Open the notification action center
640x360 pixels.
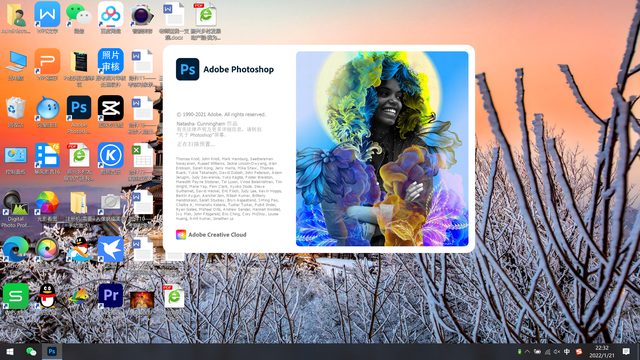point(626,351)
